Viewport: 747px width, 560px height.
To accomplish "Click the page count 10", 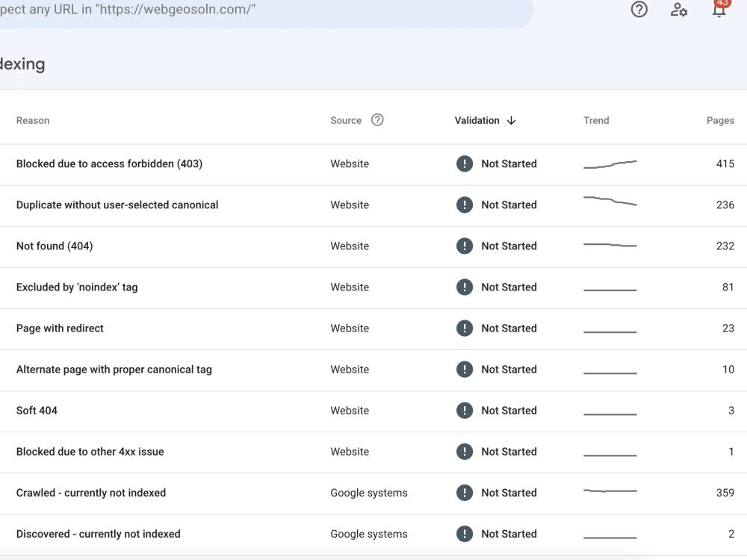I will 728,370.
